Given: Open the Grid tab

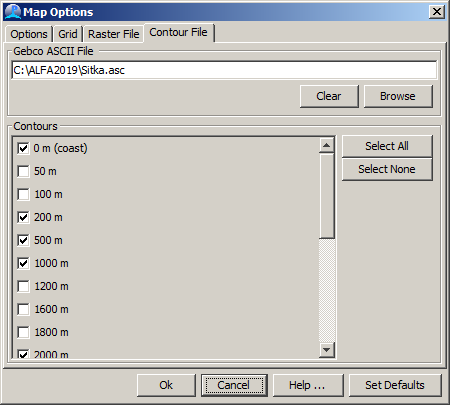Looking at the screenshot, I should (68, 34).
